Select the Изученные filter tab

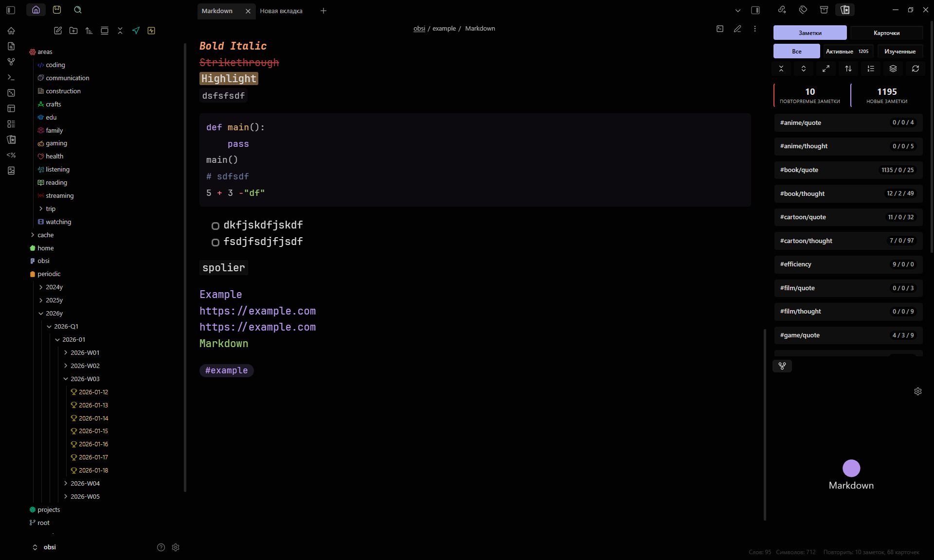900,51
